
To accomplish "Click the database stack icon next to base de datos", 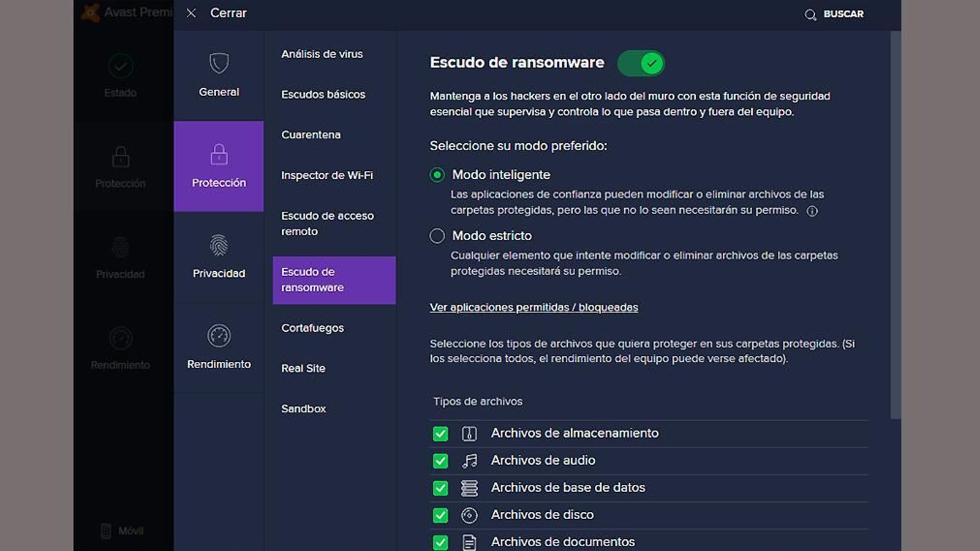I will coord(469,487).
